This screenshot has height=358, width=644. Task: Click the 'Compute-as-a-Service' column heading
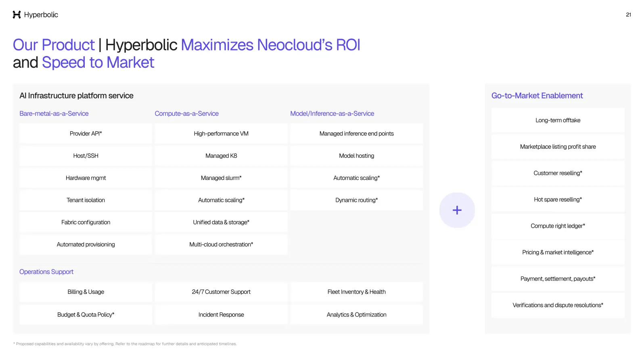coord(186,114)
